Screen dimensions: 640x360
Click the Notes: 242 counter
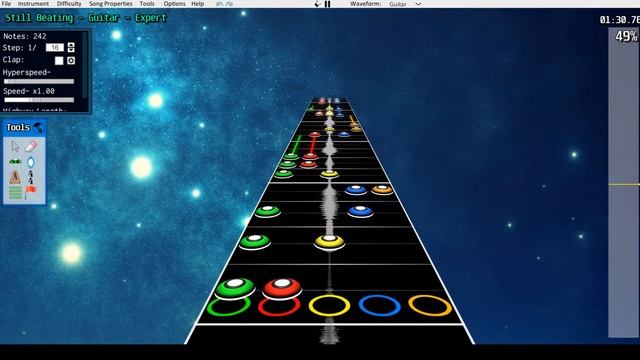click(x=25, y=36)
